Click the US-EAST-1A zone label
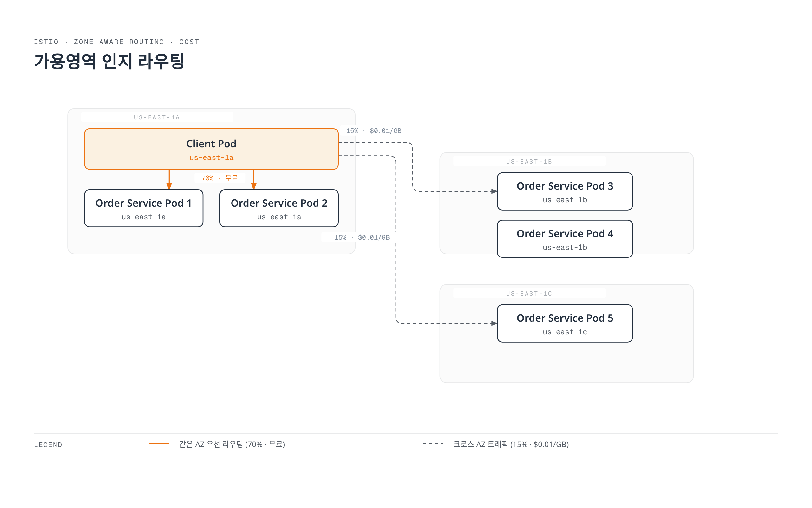 pos(157,117)
